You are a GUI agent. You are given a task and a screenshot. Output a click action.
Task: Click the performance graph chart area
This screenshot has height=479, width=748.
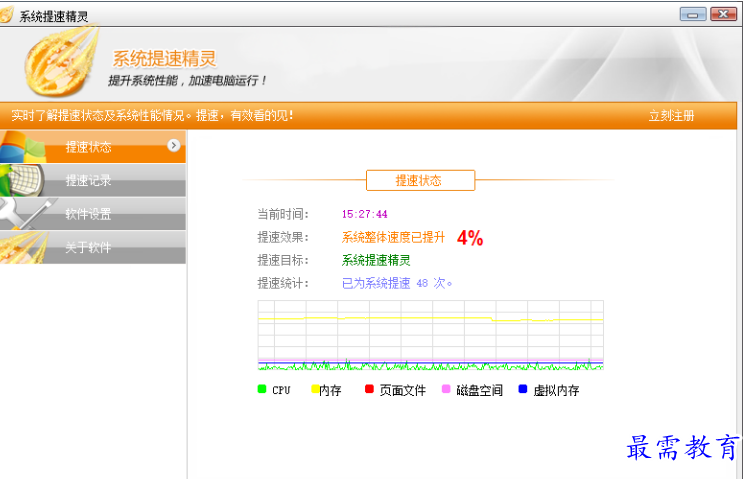click(431, 335)
